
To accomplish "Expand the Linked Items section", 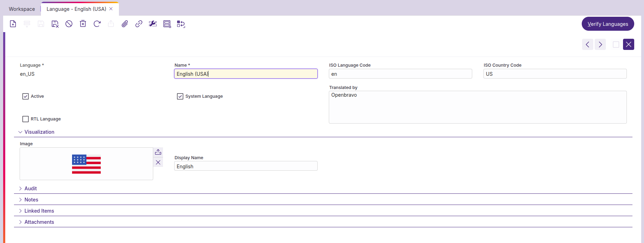I will pos(39,211).
